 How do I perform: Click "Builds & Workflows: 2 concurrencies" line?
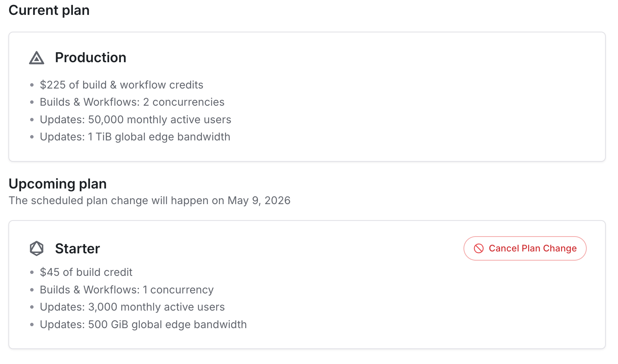(x=132, y=102)
